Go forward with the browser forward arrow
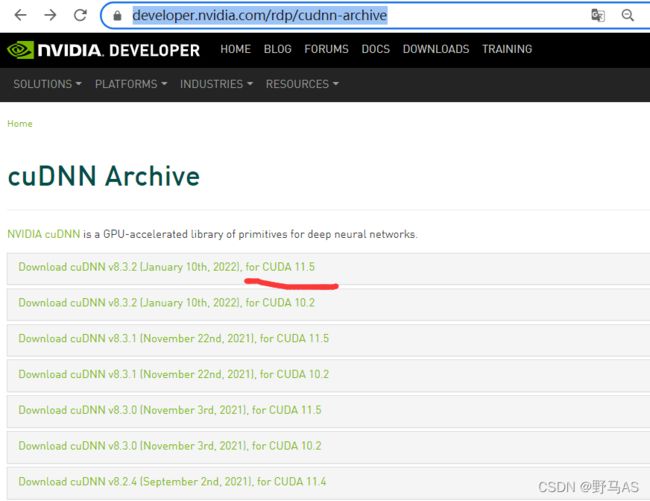Screen dimensions: 650x501 (x=50, y=15)
